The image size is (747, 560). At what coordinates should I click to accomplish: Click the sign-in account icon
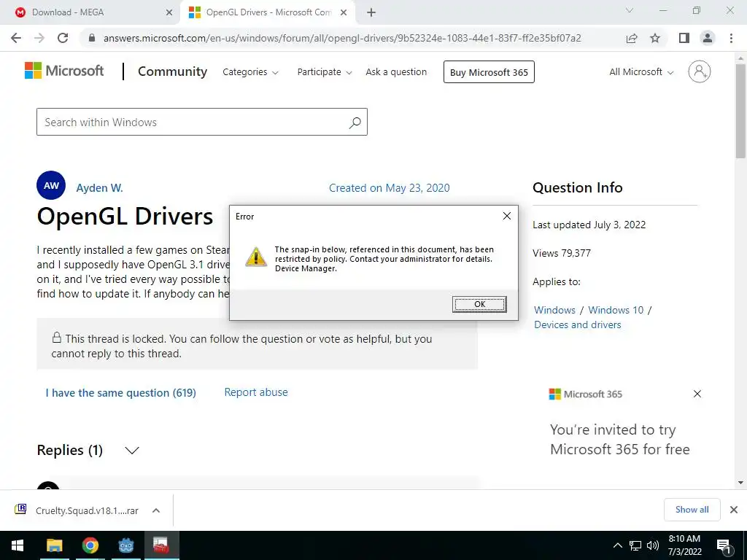[700, 71]
